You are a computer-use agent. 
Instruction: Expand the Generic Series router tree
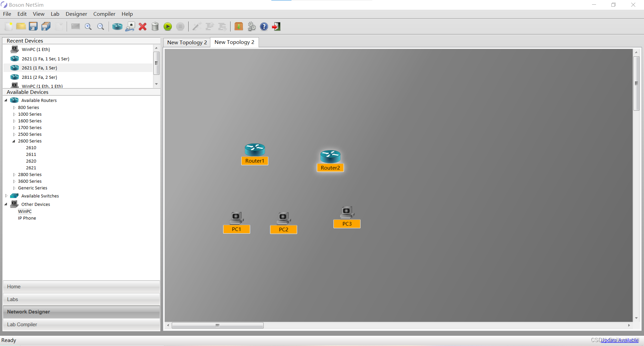point(14,188)
